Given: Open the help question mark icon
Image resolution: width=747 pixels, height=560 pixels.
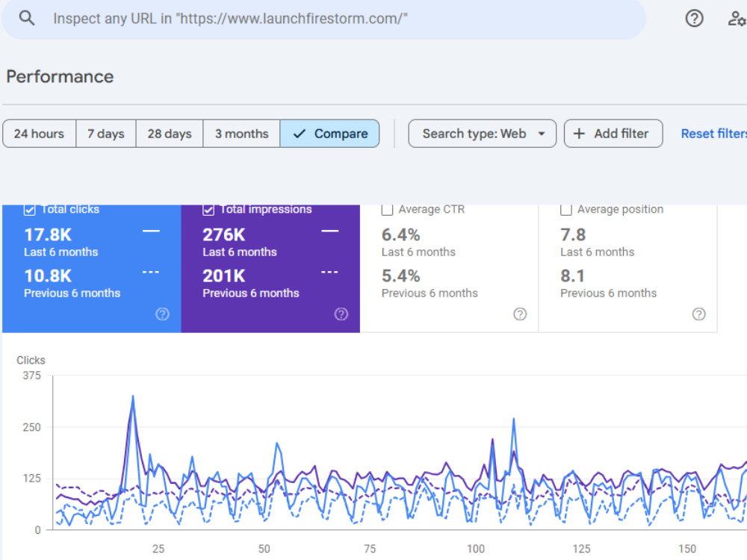Looking at the screenshot, I should click(694, 19).
